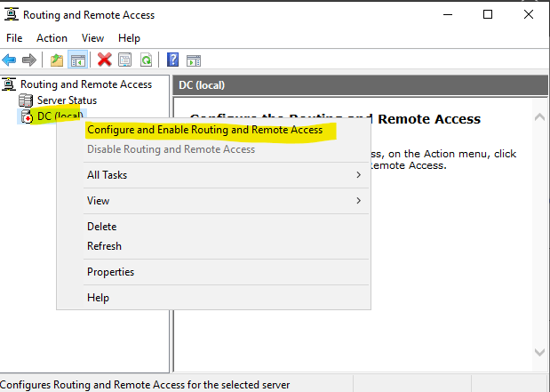Open the Properties toolbar icon
550x392 pixels.
point(125,60)
